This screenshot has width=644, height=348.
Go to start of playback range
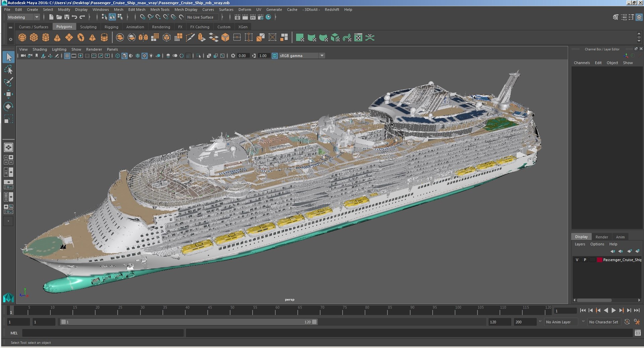[x=583, y=310]
